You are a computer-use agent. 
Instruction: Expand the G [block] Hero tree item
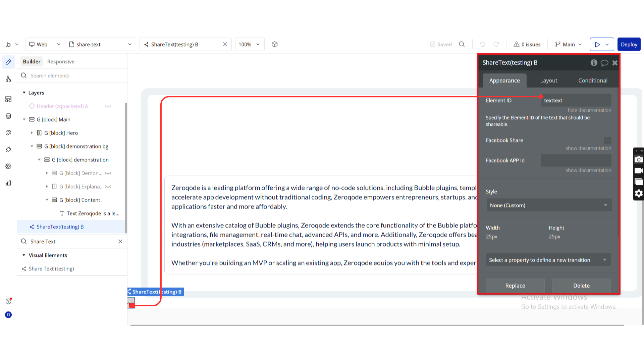click(32, 133)
